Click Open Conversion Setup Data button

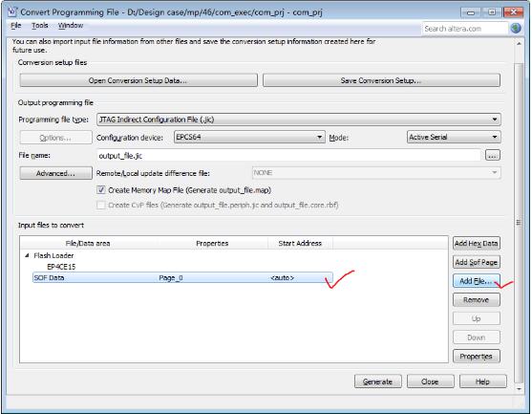[x=138, y=80]
